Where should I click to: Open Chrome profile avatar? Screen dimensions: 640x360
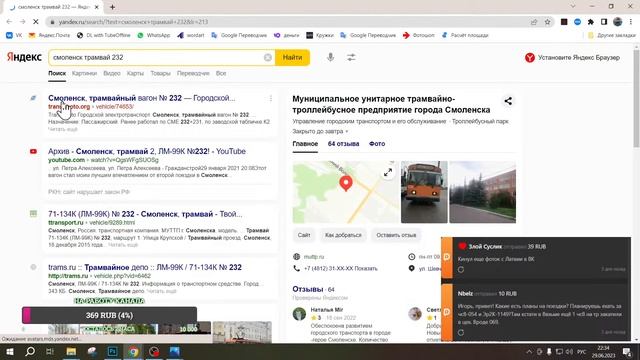click(x=618, y=22)
